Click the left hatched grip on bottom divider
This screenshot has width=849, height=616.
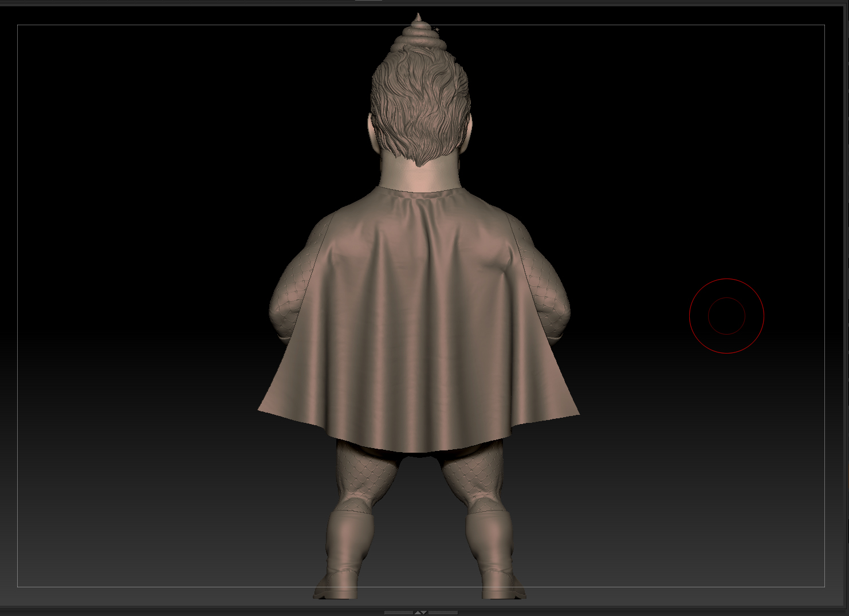point(399,613)
